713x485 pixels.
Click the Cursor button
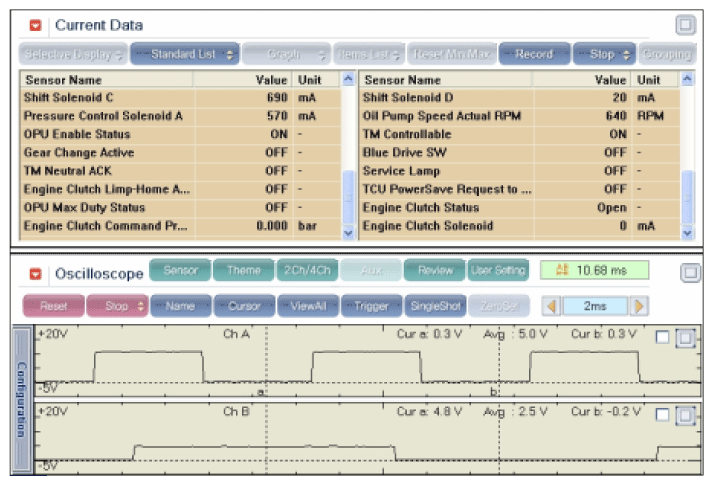pos(245,306)
